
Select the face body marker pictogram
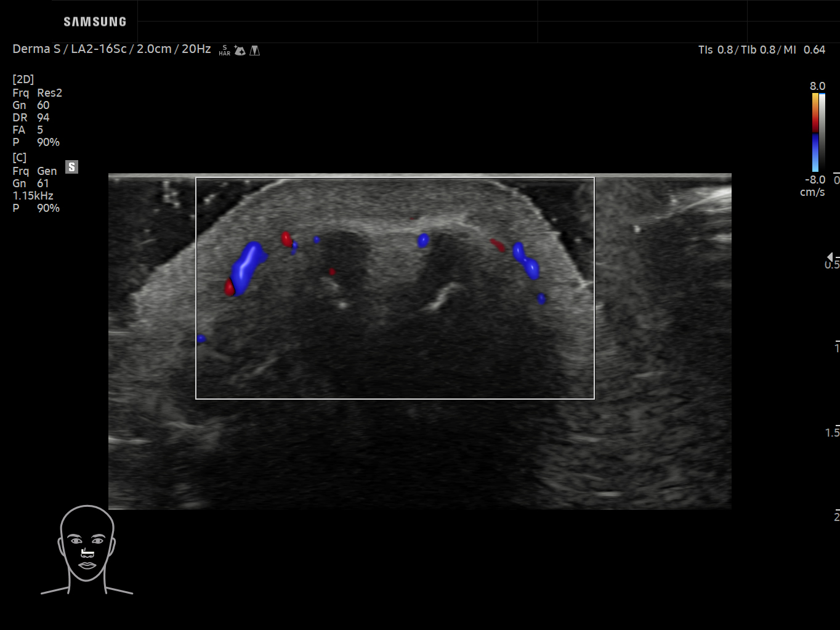click(87, 550)
